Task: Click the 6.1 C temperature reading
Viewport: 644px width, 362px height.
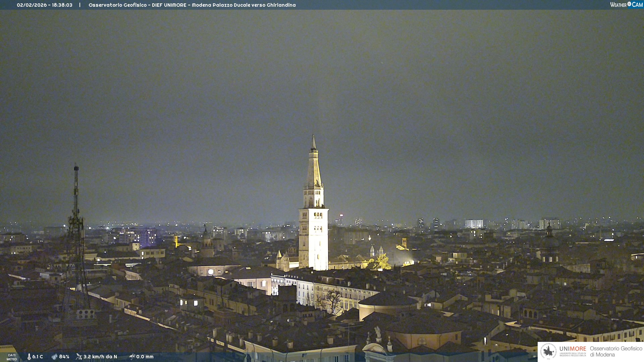Action: click(38, 357)
